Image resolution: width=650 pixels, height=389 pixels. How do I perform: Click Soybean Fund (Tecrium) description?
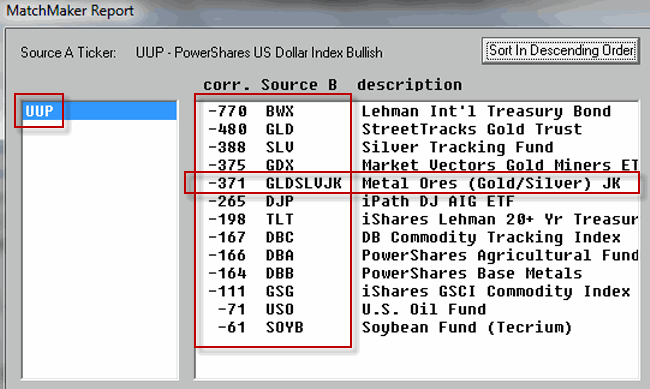(x=467, y=327)
